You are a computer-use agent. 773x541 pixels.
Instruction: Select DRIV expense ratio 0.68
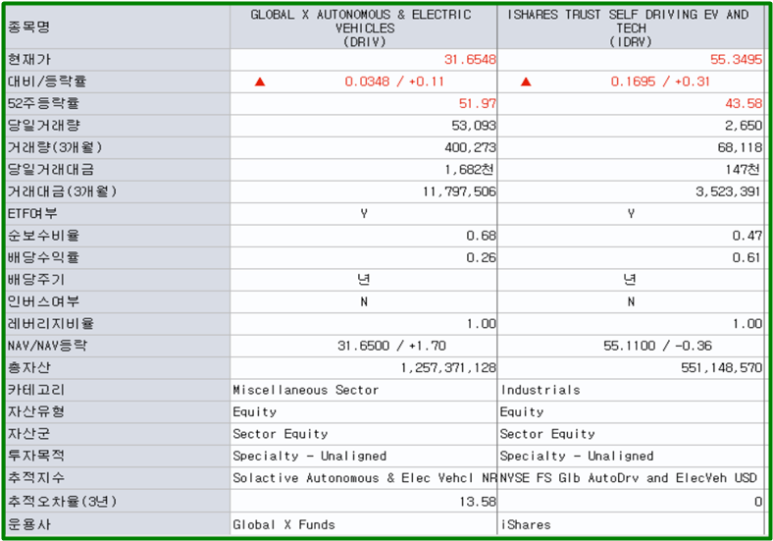click(x=481, y=236)
